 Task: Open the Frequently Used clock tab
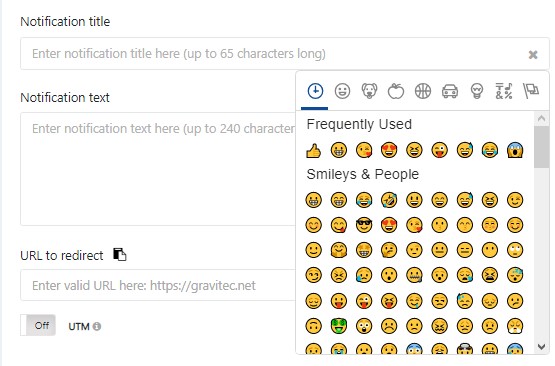pyautogui.click(x=315, y=91)
